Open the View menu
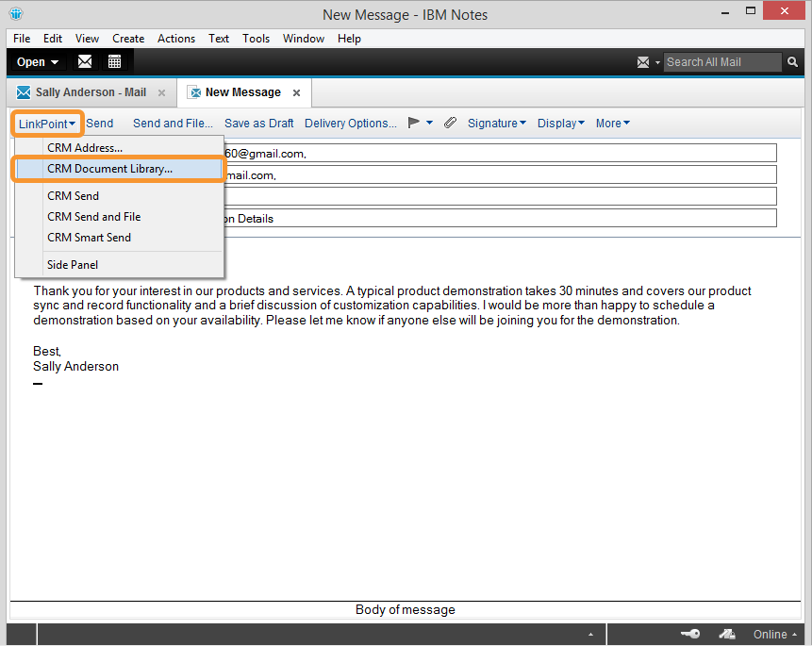 pyautogui.click(x=87, y=39)
